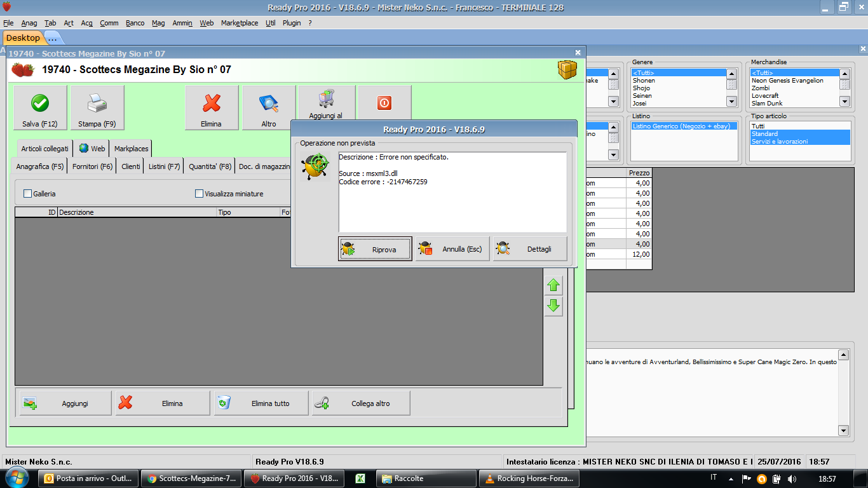Click Annulla (Esc) in the error dialog

pyautogui.click(x=452, y=249)
